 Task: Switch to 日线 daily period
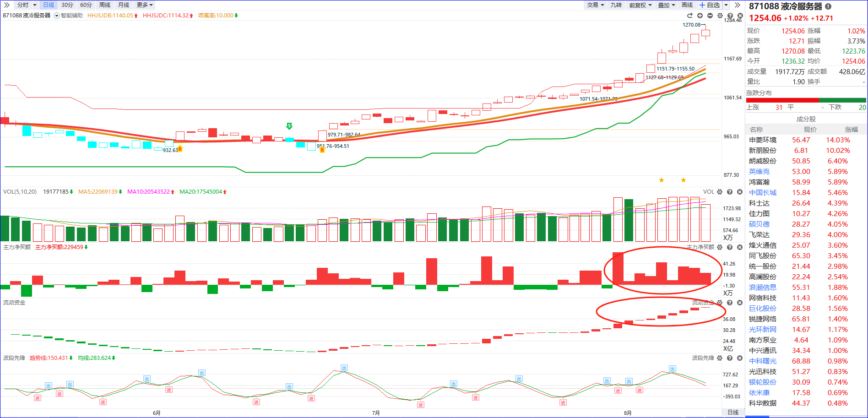point(49,5)
